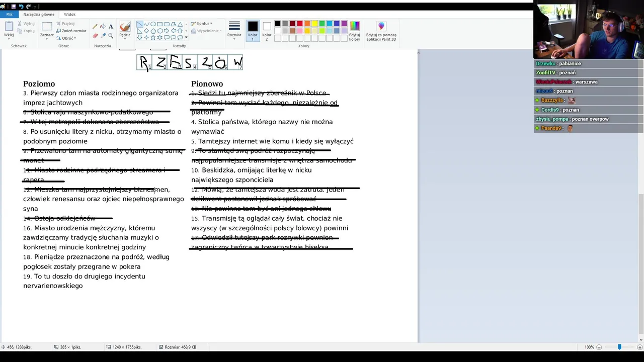
Task: Save the image using the floppy icon
Action: [x=14, y=7]
